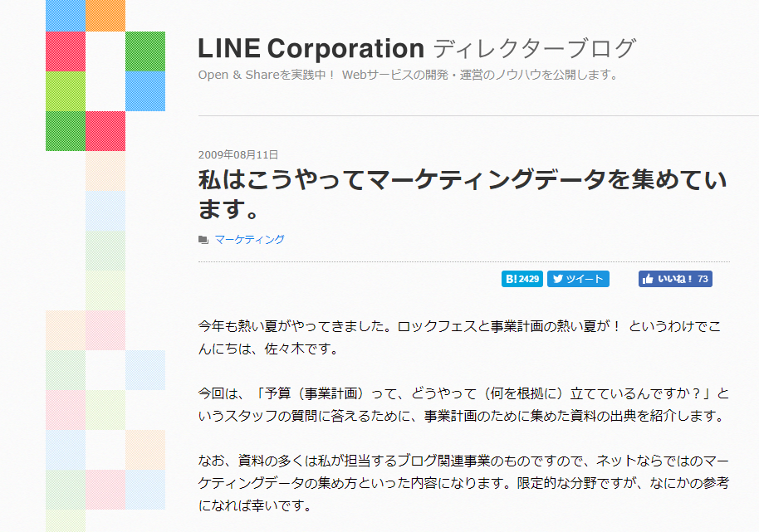Click the folder icon beside マーケティング category
The width and height of the screenshot is (759, 532).
(x=203, y=239)
